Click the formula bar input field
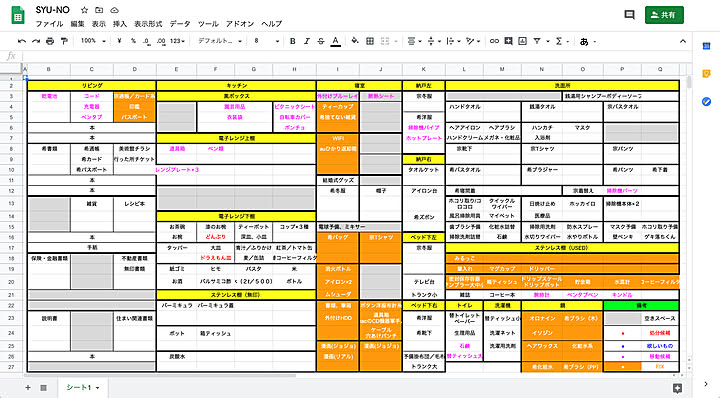 click(354, 56)
